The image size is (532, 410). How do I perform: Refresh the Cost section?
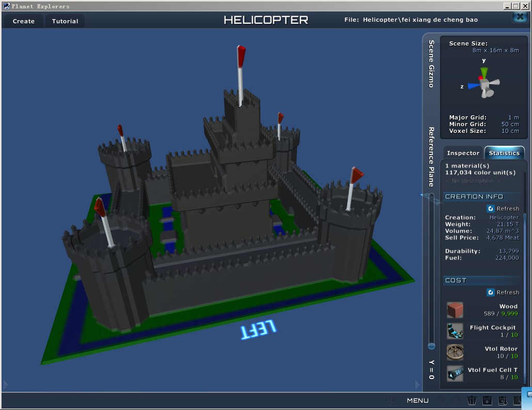[x=503, y=292]
